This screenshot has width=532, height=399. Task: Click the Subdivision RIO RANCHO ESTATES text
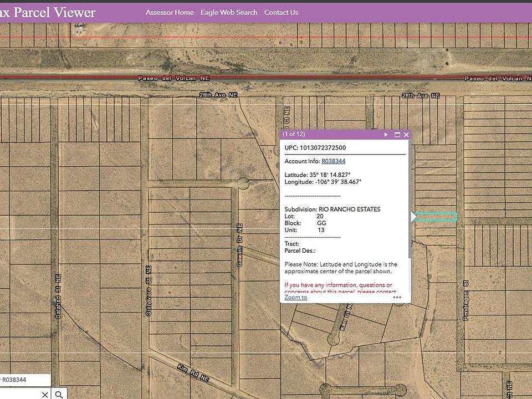(x=332, y=209)
